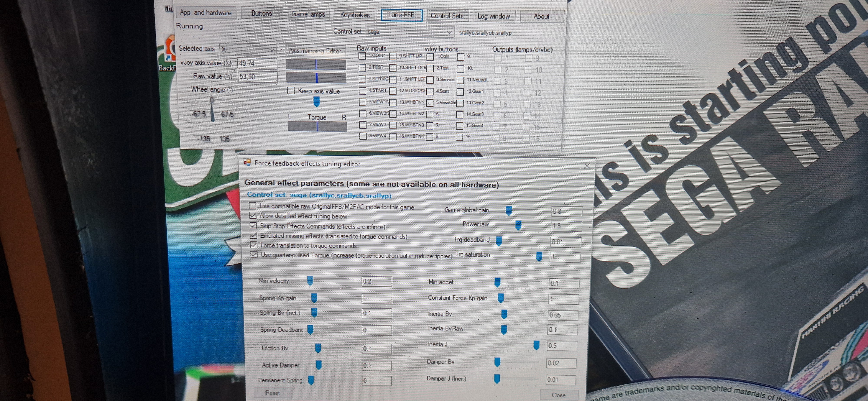Open the About tab
The width and height of the screenshot is (868, 401).
pos(541,16)
